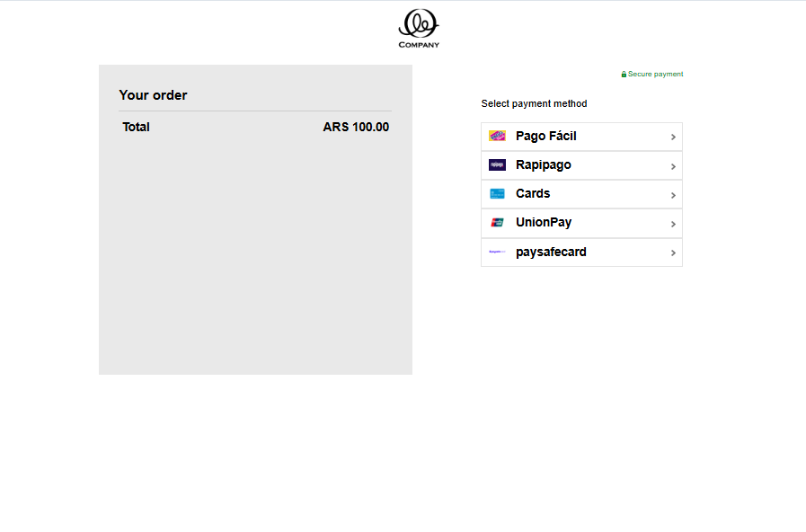Image resolution: width=806 pixels, height=532 pixels.
Task: Click the paysafecard logo icon
Action: (x=497, y=252)
